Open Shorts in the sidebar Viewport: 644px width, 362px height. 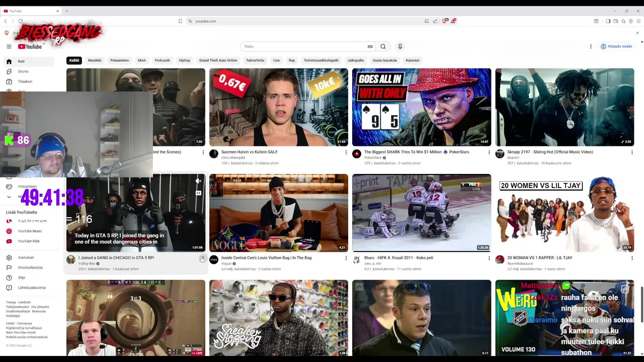[29, 71]
